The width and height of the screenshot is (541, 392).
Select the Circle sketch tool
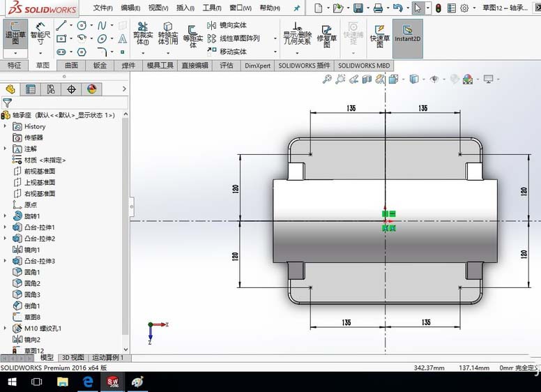tap(82, 25)
